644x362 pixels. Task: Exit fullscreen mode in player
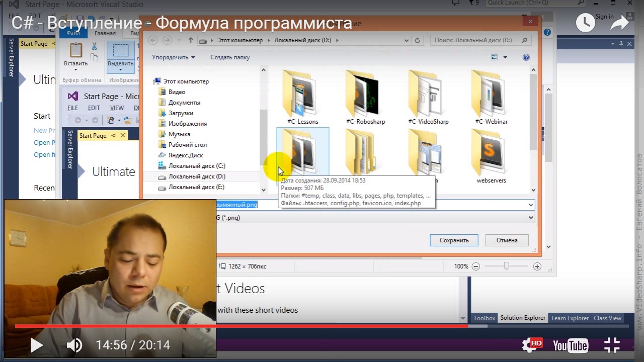(x=612, y=345)
